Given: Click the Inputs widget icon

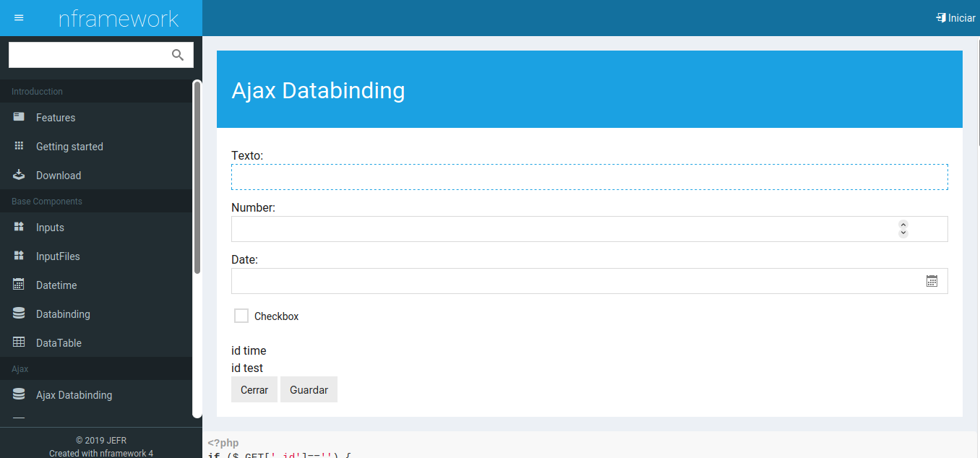Looking at the screenshot, I should (19, 227).
